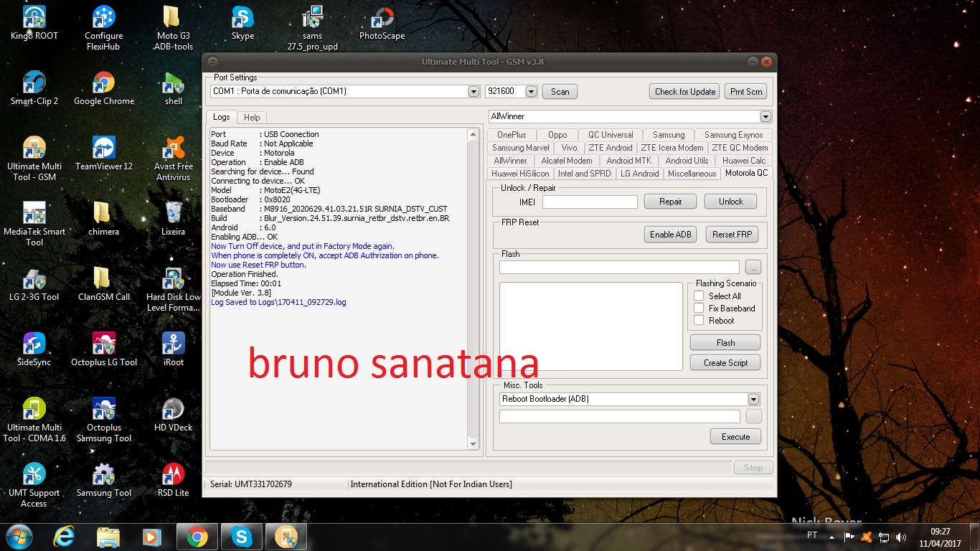Open Windows Explorer from the taskbar

108,537
